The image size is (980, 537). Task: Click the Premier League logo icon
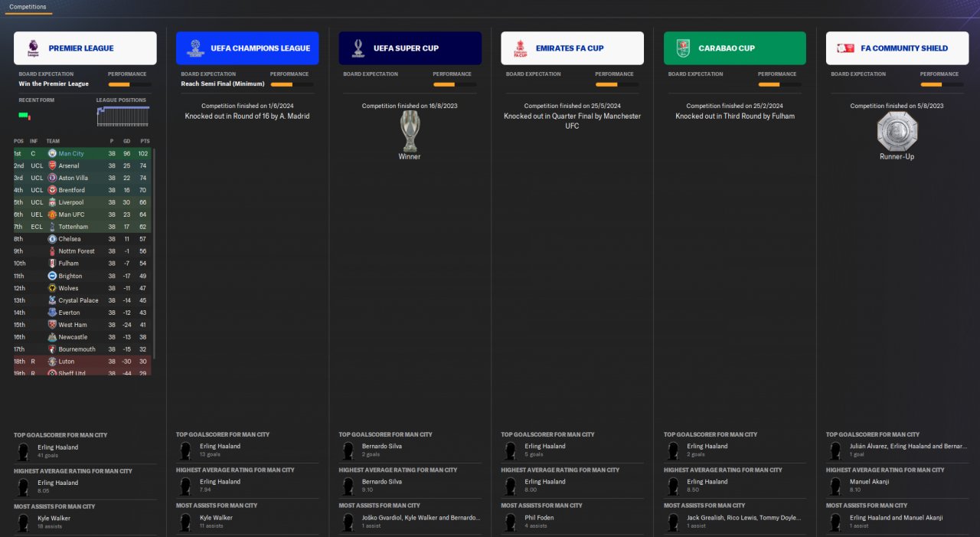coord(32,48)
